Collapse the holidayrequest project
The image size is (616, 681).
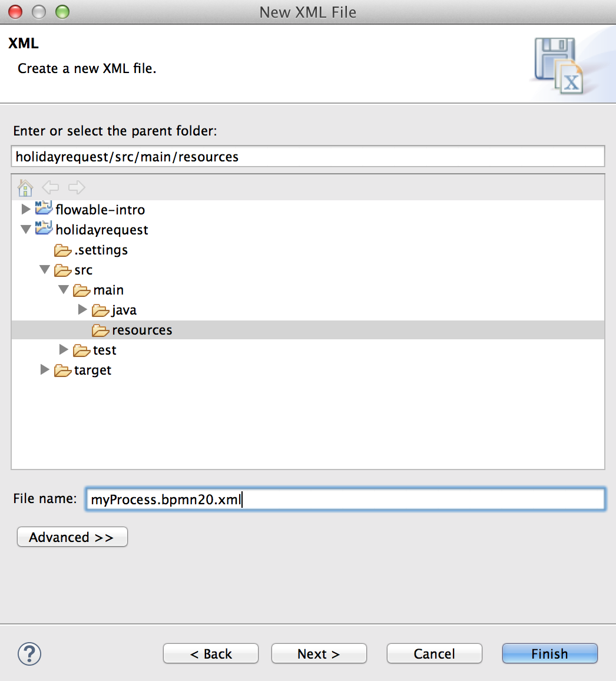pyautogui.click(x=25, y=229)
